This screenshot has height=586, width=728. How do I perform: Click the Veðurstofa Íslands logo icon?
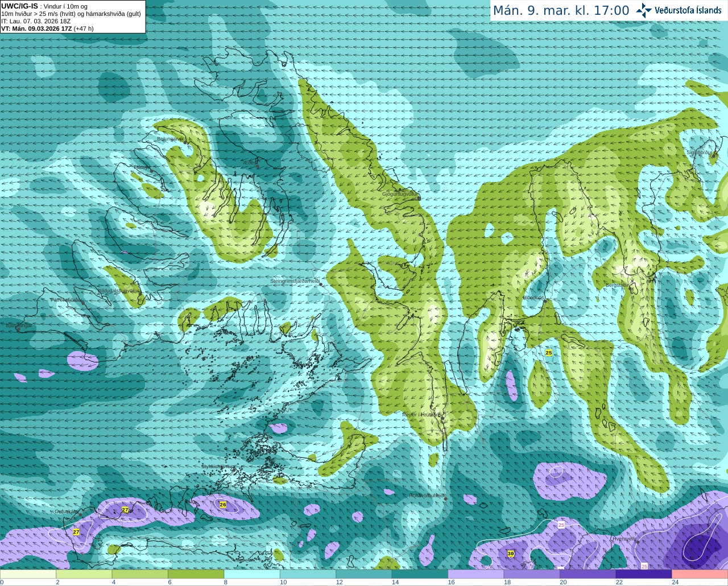(x=644, y=10)
